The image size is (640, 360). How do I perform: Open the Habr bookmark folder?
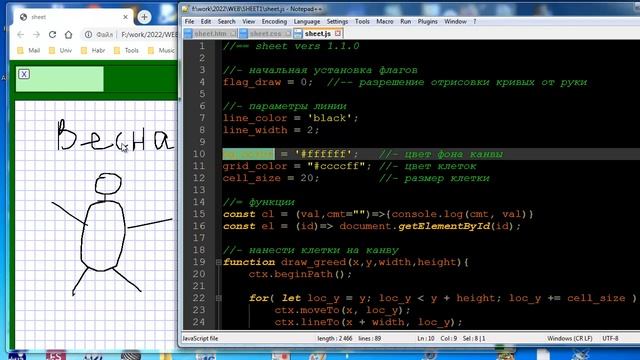[93, 50]
